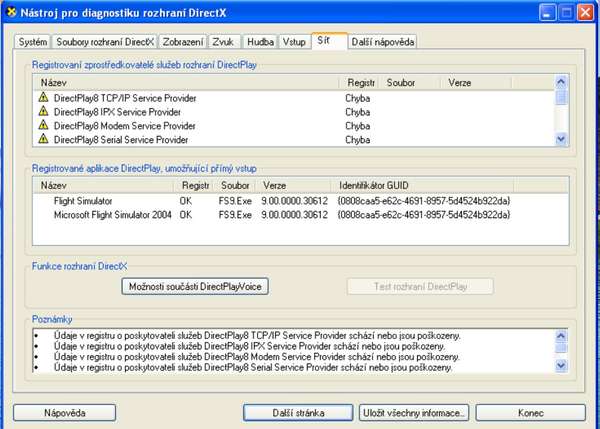This screenshot has width=600, height=429.
Task: Open the Soubory rozhraní DirectX tab
Action: (105, 42)
